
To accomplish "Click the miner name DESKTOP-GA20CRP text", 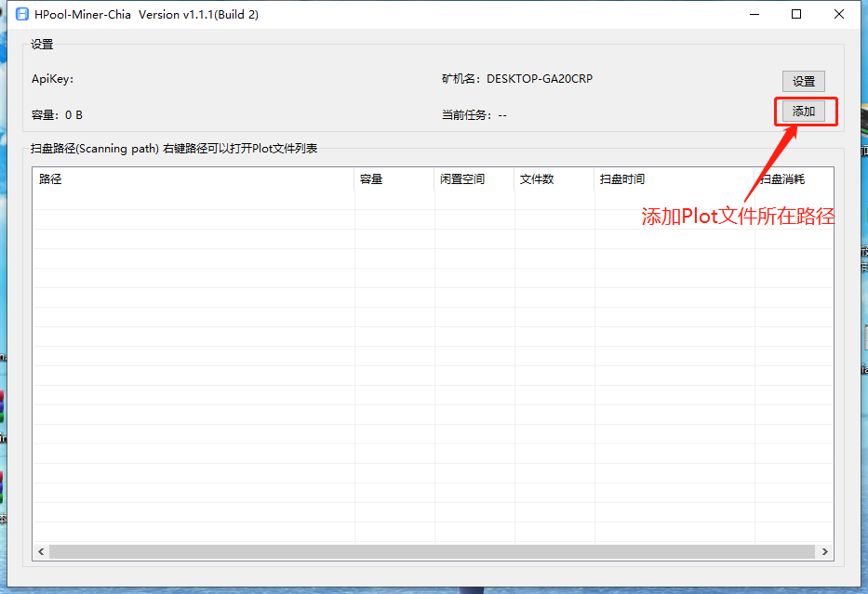I will 539,79.
